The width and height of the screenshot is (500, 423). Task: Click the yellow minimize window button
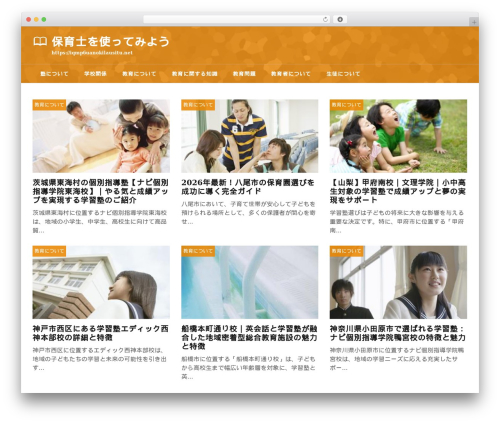pyautogui.click(x=36, y=20)
